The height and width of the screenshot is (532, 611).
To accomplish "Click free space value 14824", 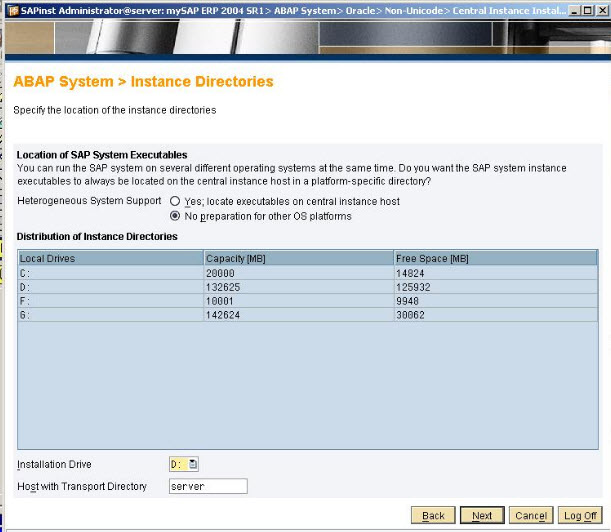I will point(410,273).
